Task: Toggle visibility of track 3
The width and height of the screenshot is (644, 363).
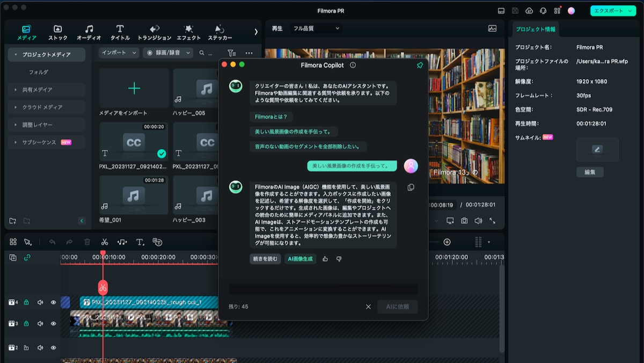Action: pyautogui.click(x=53, y=323)
